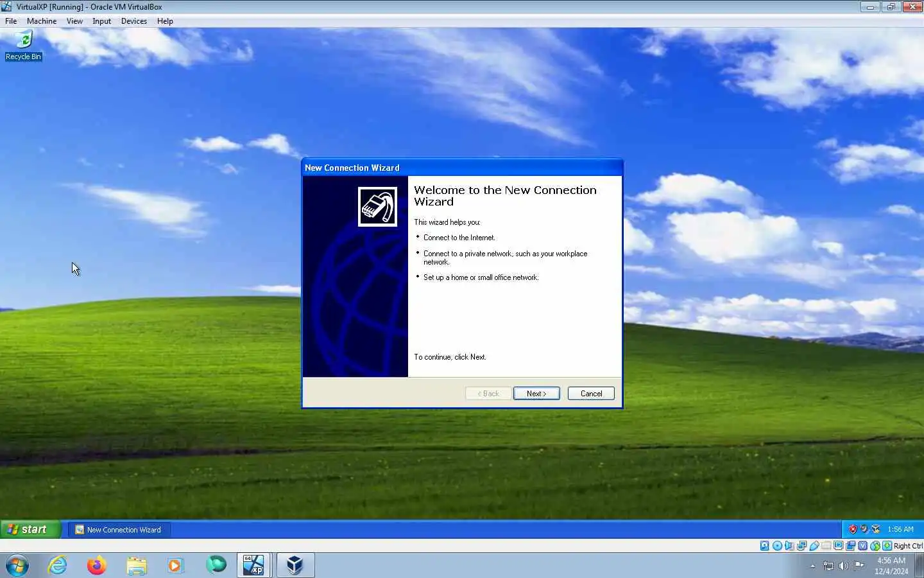The height and width of the screenshot is (578, 924).
Task: Click the middle XP tray icon
Action: (864, 529)
